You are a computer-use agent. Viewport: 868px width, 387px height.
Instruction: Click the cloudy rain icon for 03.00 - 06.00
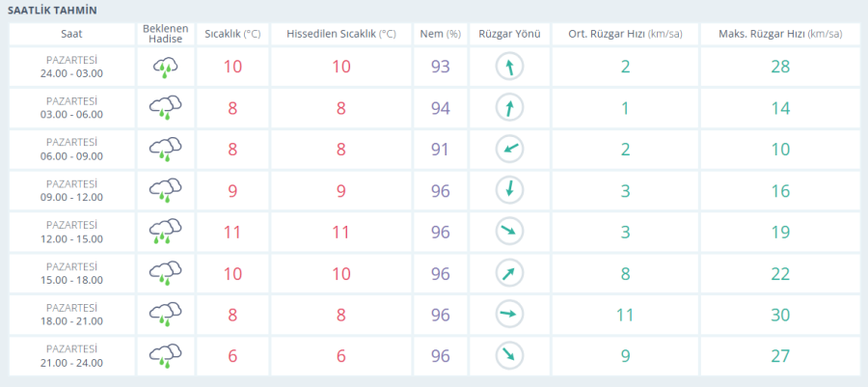click(x=166, y=108)
